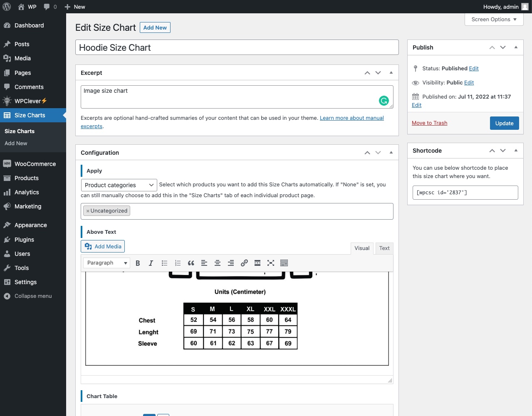This screenshot has height=416, width=532.
Task: Apply italic formatting in editor toolbar
Action: 151,263
